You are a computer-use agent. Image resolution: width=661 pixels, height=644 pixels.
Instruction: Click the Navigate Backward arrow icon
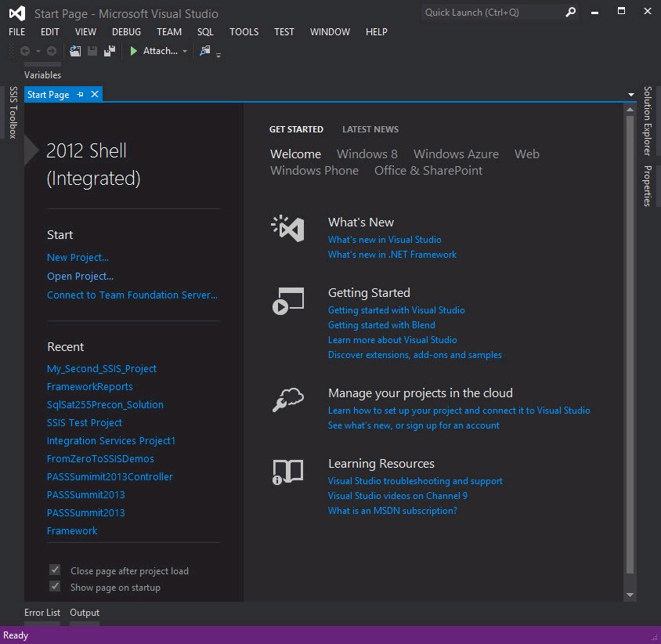pyautogui.click(x=25, y=51)
